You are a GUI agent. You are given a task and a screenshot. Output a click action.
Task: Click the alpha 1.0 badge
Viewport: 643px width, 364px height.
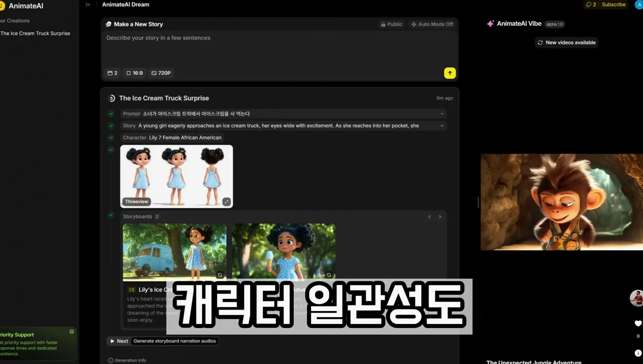tap(555, 24)
